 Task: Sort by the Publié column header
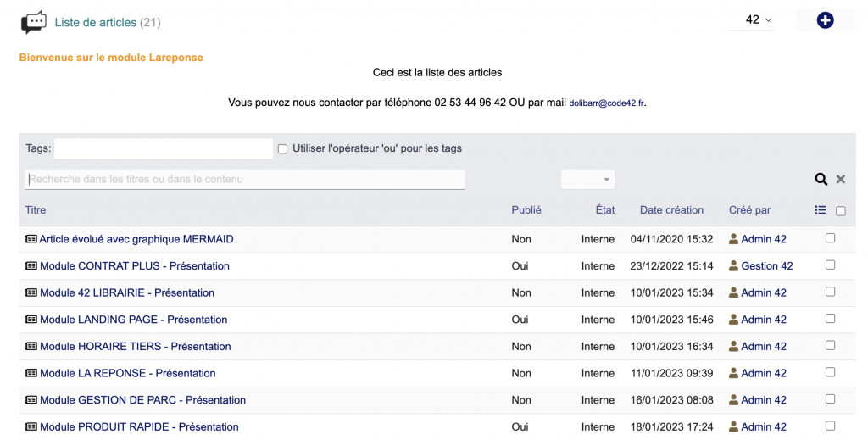(526, 210)
